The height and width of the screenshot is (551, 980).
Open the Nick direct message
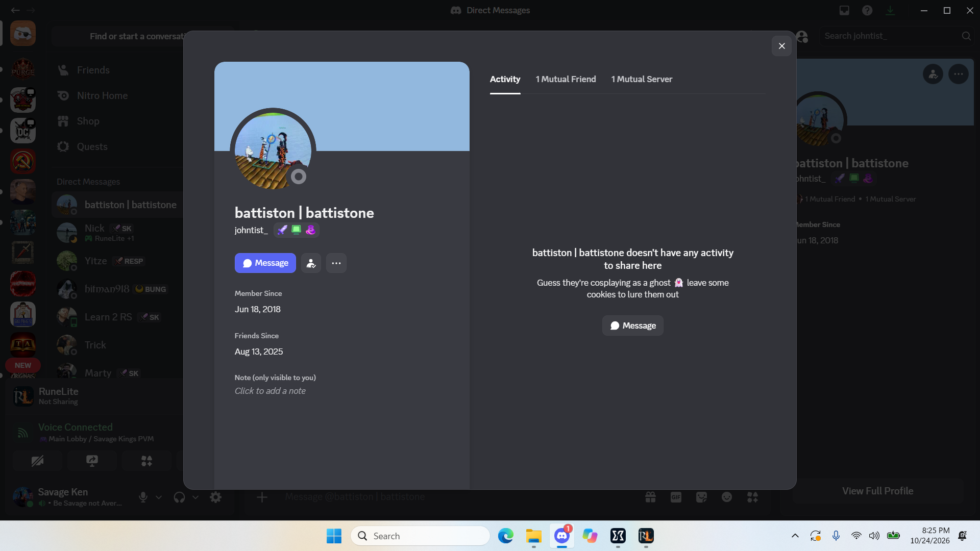coord(117,233)
